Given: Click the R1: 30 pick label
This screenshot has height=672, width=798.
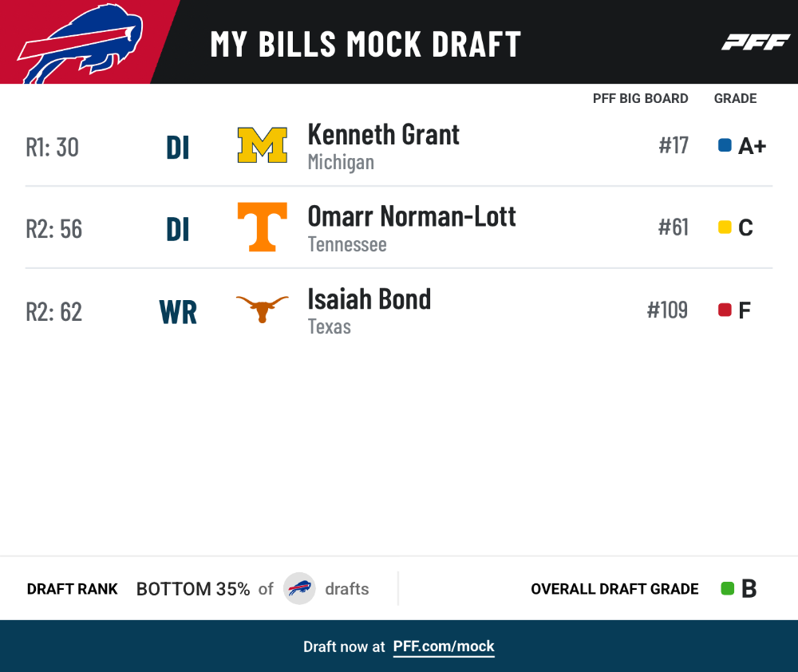Looking at the screenshot, I should 53,148.
